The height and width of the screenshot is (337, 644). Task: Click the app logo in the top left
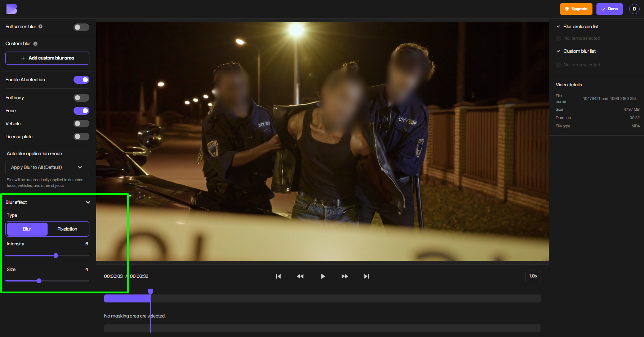coord(12,9)
